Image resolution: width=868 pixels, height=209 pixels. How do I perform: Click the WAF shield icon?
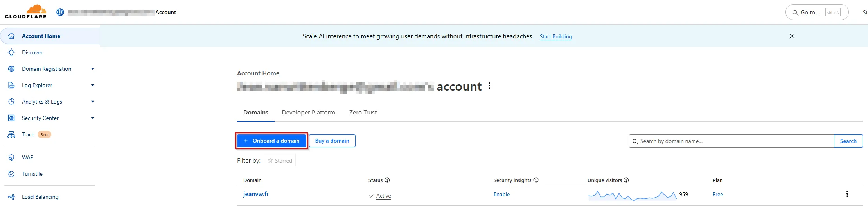click(11, 157)
